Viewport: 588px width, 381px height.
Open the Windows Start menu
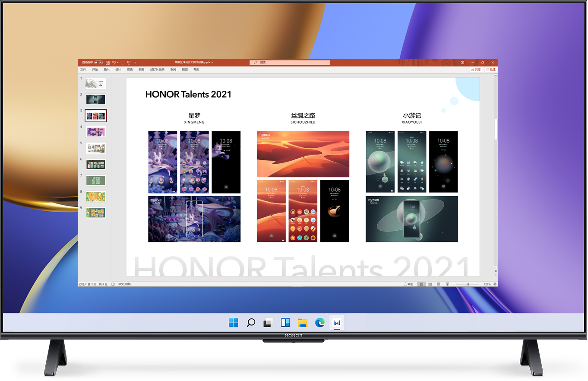point(234,323)
